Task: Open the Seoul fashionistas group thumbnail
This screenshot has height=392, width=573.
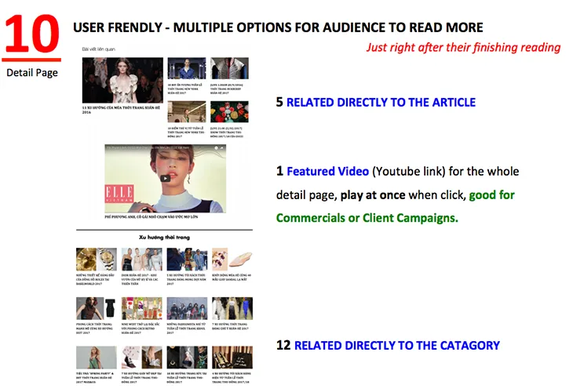Action: click(x=187, y=308)
